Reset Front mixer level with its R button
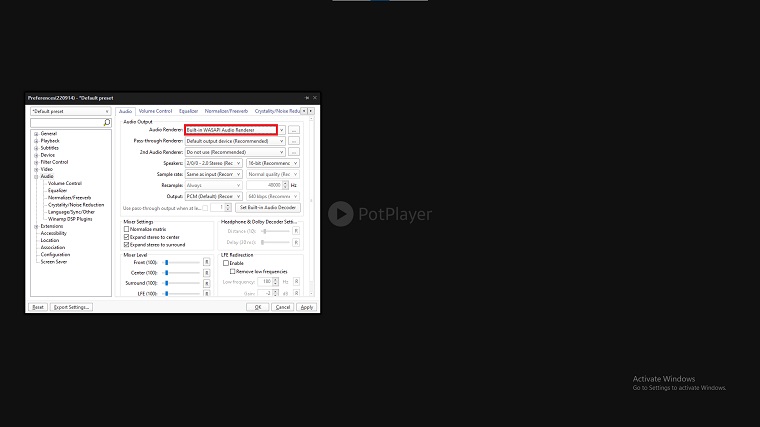This screenshot has width=760, height=427. (x=206, y=262)
